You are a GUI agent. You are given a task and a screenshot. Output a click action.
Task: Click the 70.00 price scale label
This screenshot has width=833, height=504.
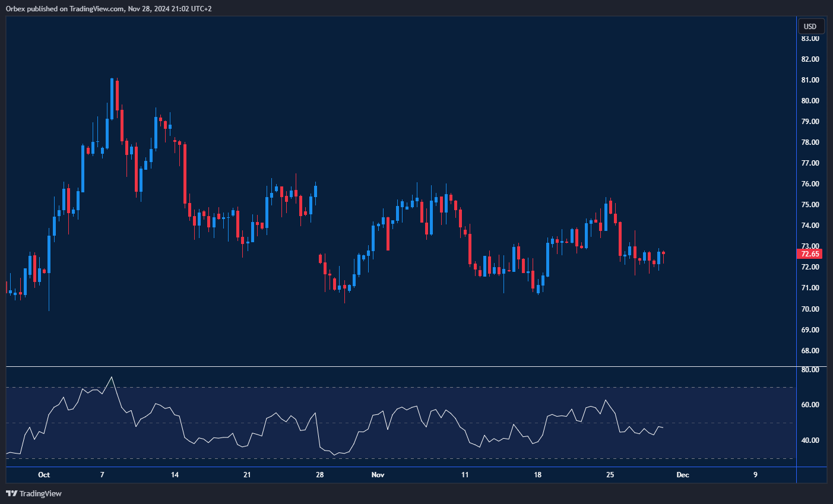[x=810, y=309]
